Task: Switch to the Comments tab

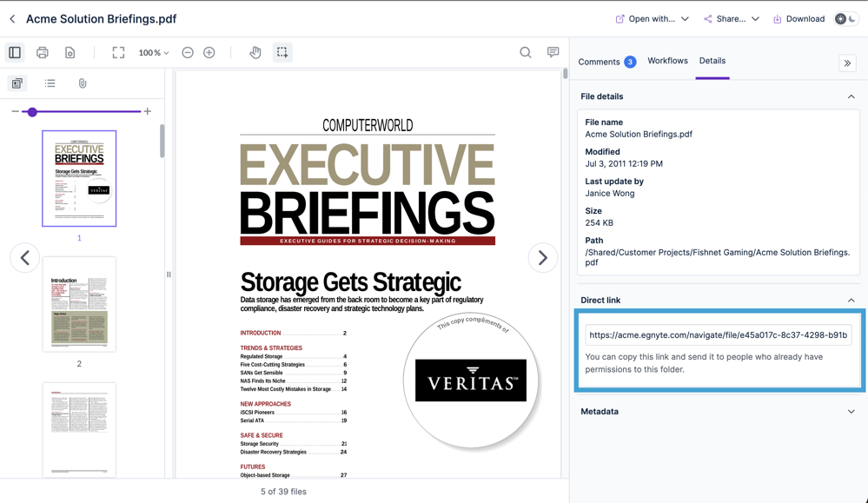Action: click(x=606, y=62)
